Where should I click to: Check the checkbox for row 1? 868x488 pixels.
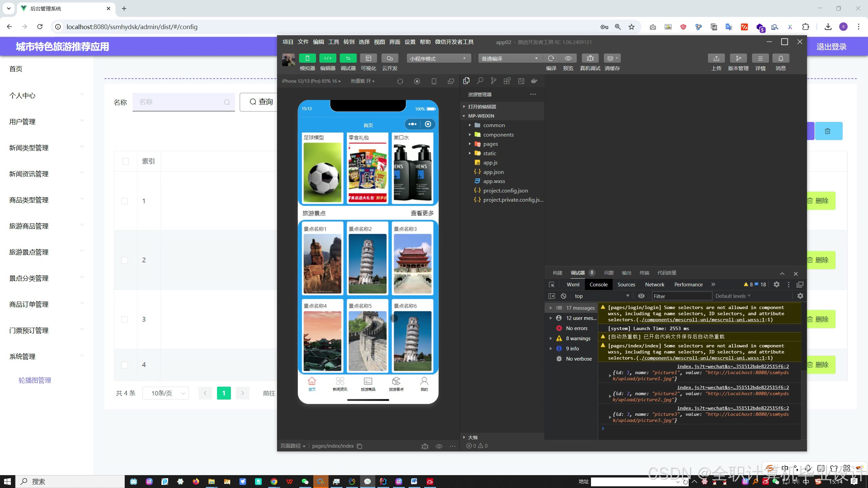point(125,201)
